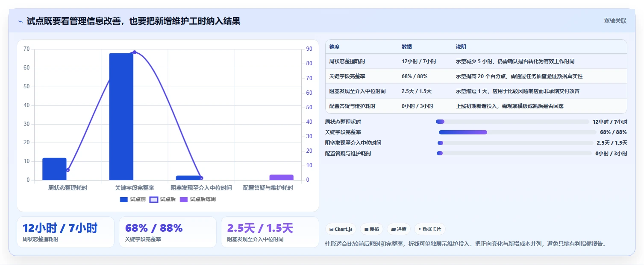Click the progress value 12小时 / 7小时
Screen dimensions: 644x265
coord(610,122)
